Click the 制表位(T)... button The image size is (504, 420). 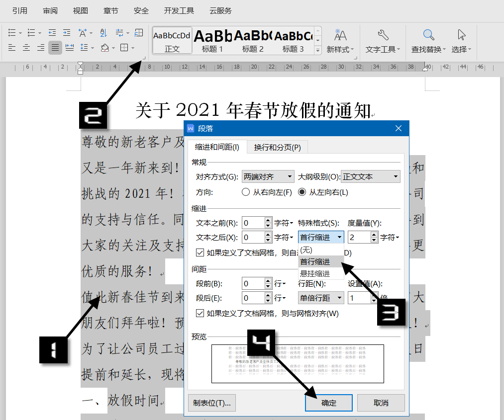pyautogui.click(x=212, y=403)
